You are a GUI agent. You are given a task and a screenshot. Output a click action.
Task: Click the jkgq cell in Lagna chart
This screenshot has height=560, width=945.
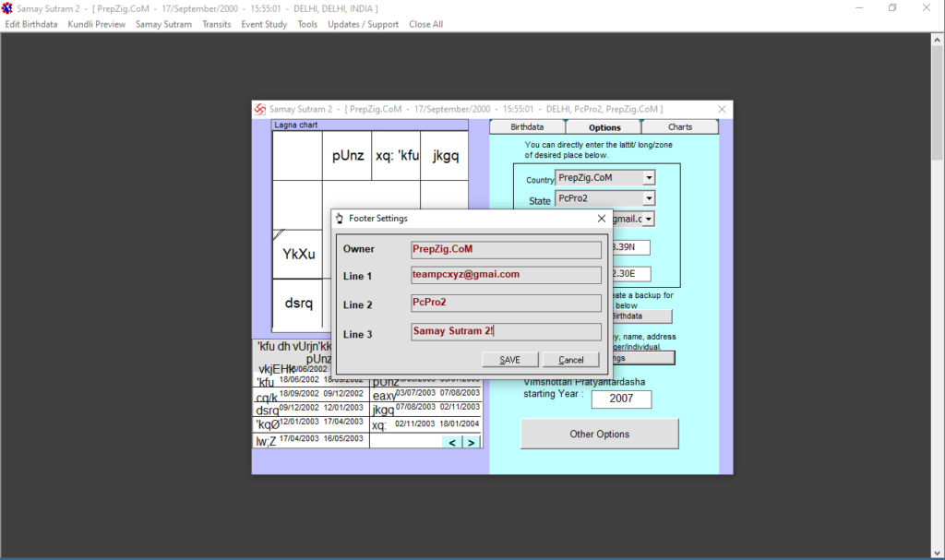446,156
